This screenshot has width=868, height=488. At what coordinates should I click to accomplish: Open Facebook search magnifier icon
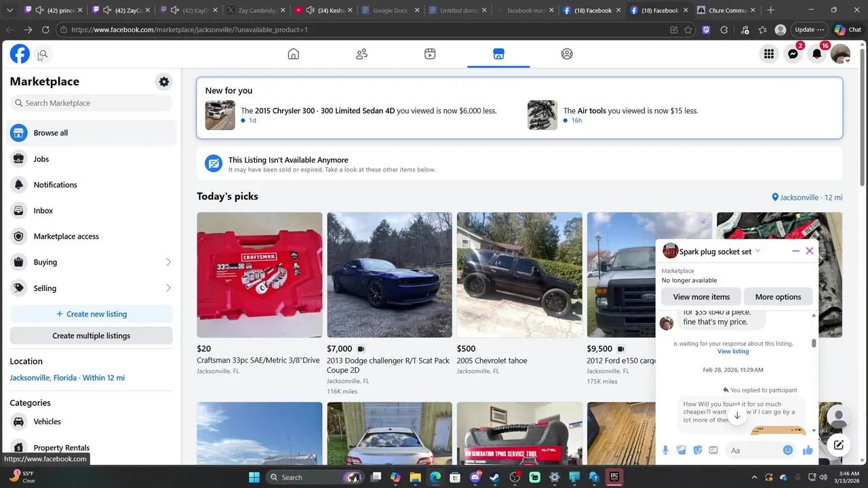(43, 54)
